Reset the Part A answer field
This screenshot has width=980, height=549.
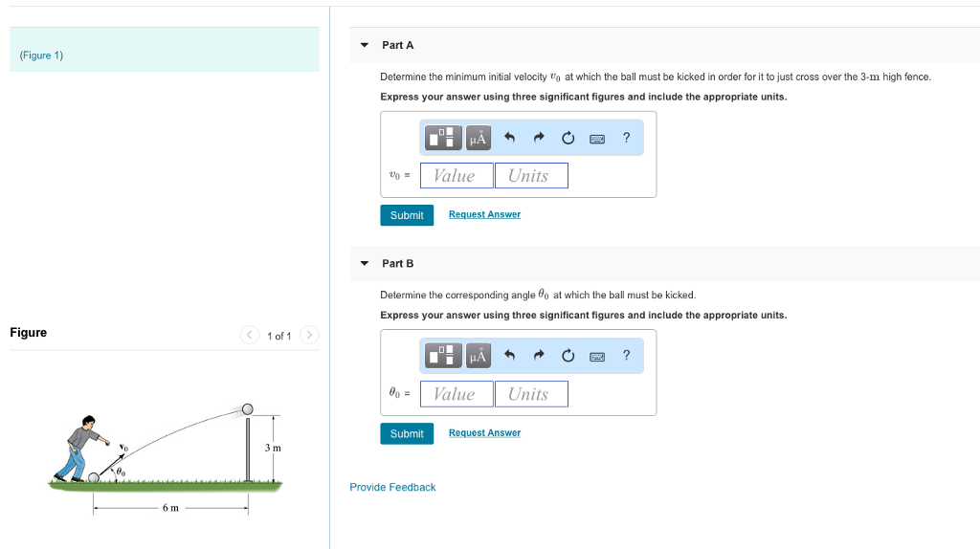click(x=568, y=138)
